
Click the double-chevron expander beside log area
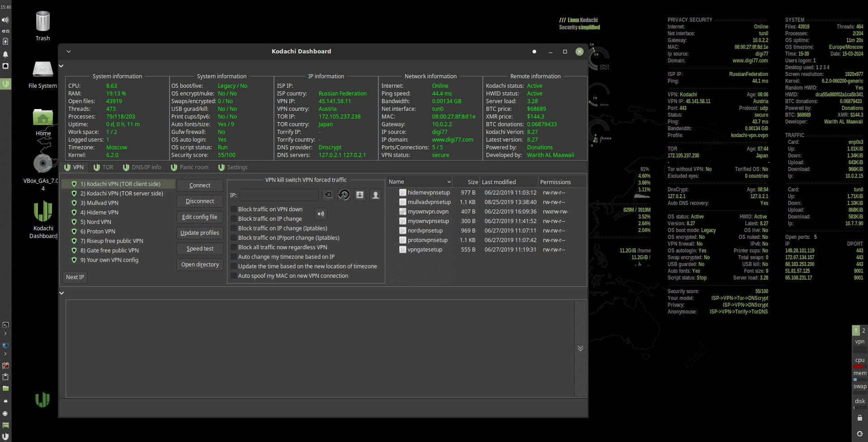pos(580,348)
